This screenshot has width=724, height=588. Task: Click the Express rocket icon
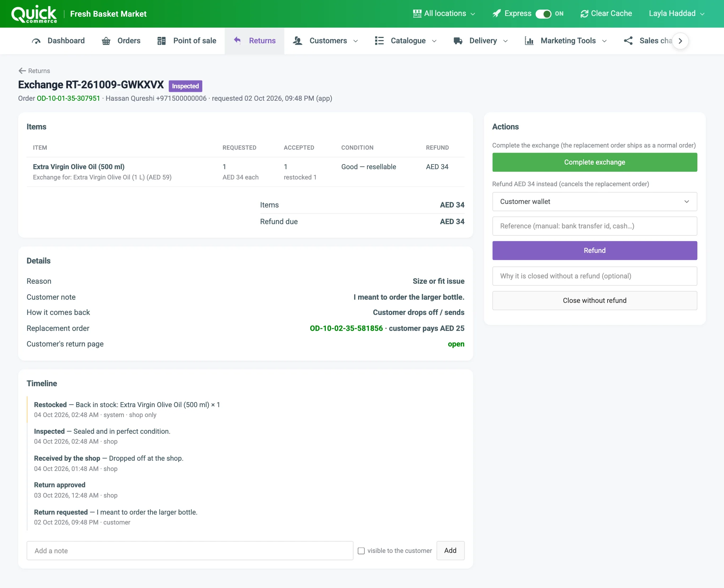(x=497, y=13)
